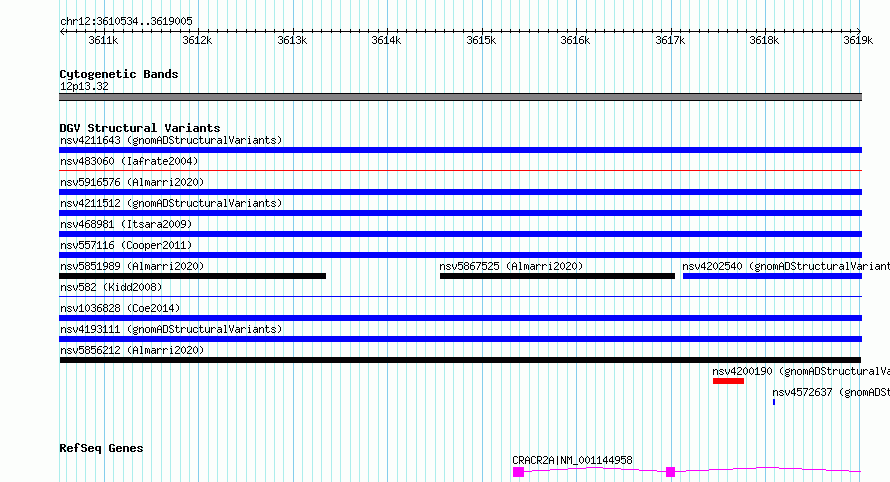Open variant label nsv1036828 (Coe2014)
Viewport: 890px width, 482px height.
(x=120, y=308)
